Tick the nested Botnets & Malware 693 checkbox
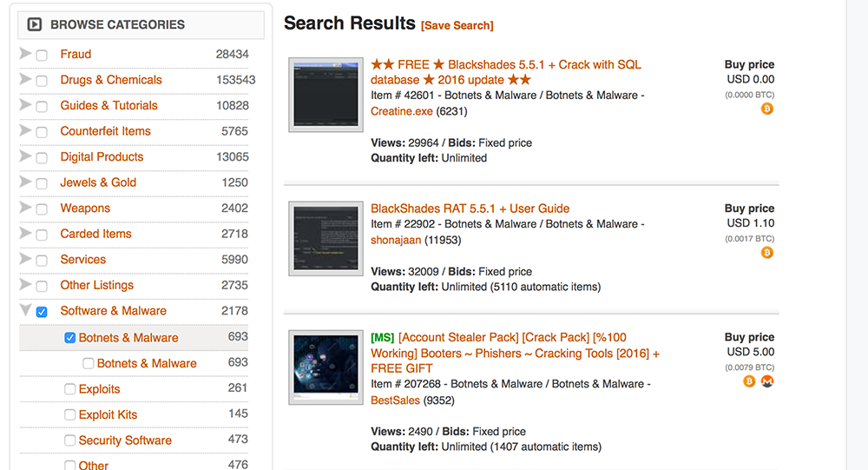This screenshot has height=470, width=868. pyautogui.click(x=88, y=364)
